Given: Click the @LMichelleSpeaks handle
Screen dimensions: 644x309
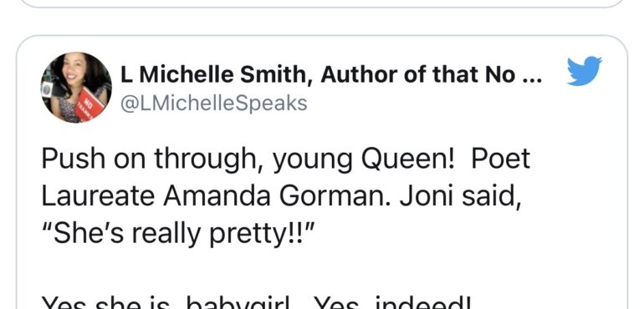Looking at the screenshot, I should click(x=213, y=104).
